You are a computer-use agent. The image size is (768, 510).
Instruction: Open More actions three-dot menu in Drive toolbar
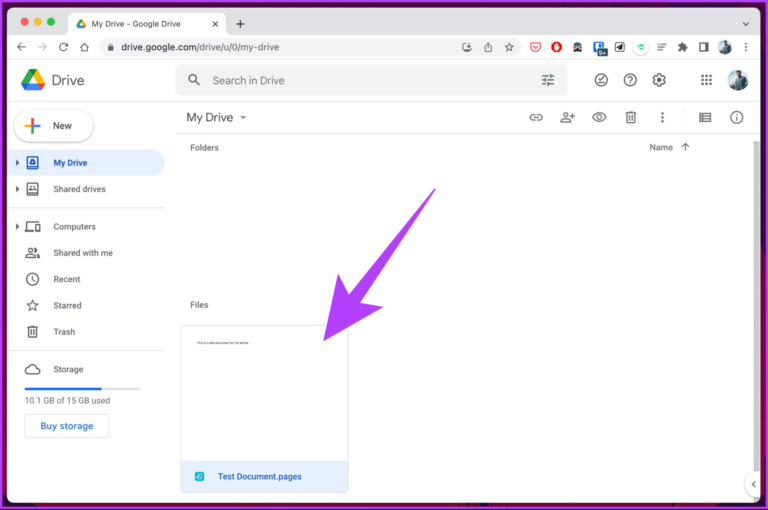point(662,118)
